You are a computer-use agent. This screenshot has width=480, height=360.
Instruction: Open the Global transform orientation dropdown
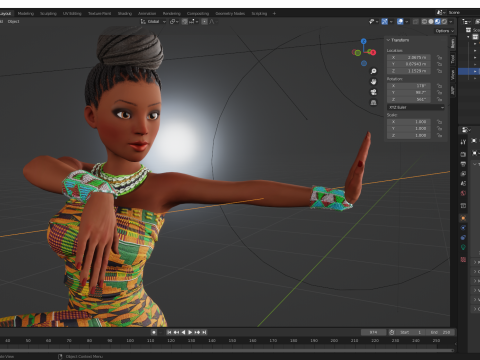click(x=153, y=21)
